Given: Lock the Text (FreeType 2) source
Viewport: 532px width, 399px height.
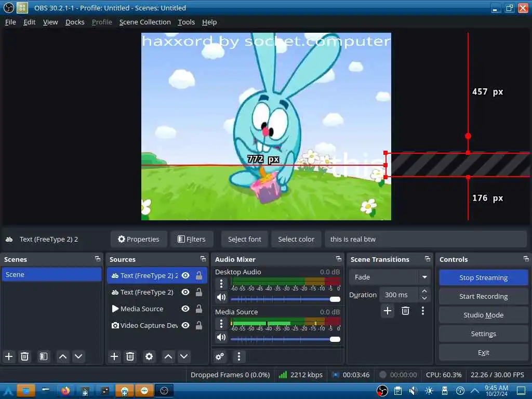Looking at the screenshot, I should tap(199, 292).
